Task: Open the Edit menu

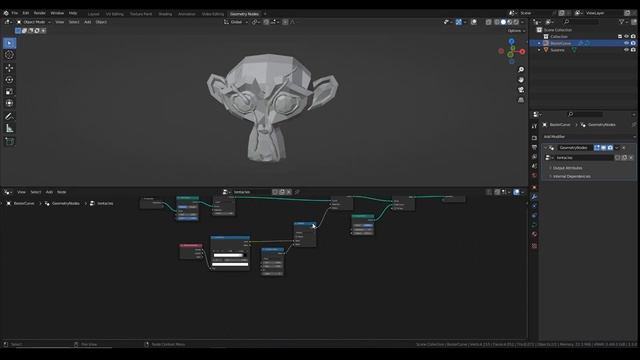Action: pyautogui.click(x=26, y=13)
